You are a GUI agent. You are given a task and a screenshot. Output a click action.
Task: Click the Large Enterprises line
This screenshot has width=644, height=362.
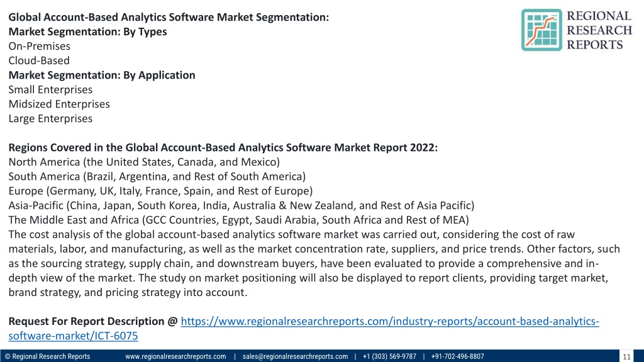click(x=50, y=118)
